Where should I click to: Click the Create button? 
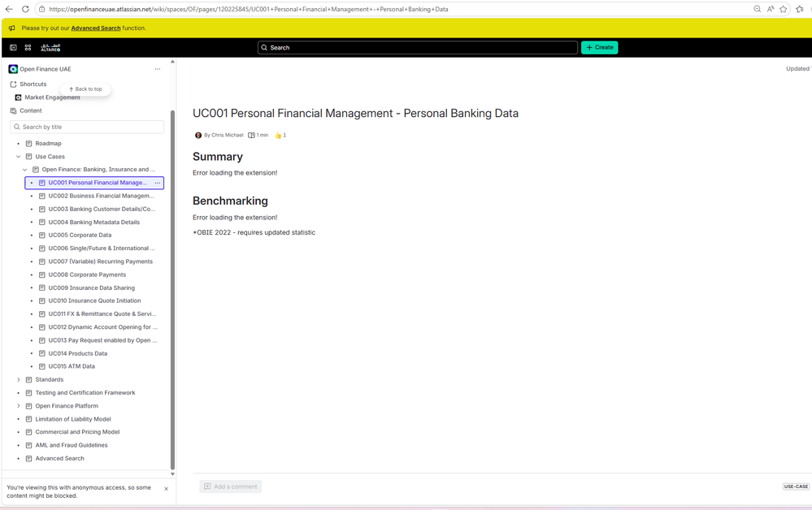click(600, 47)
